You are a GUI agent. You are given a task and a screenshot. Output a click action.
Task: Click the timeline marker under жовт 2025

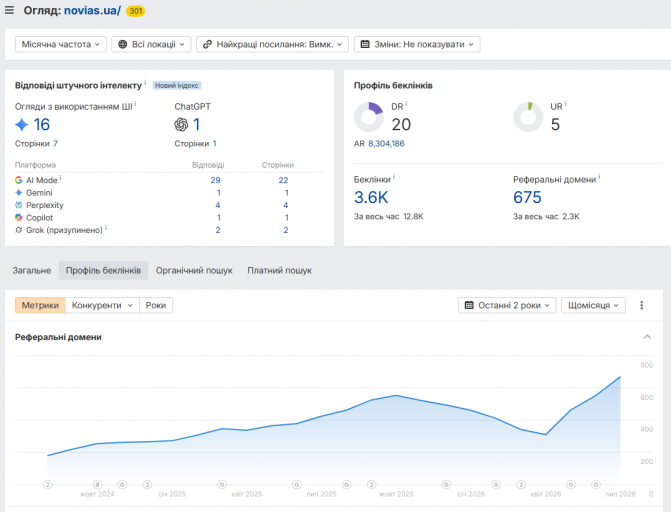pyautogui.click(x=371, y=485)
